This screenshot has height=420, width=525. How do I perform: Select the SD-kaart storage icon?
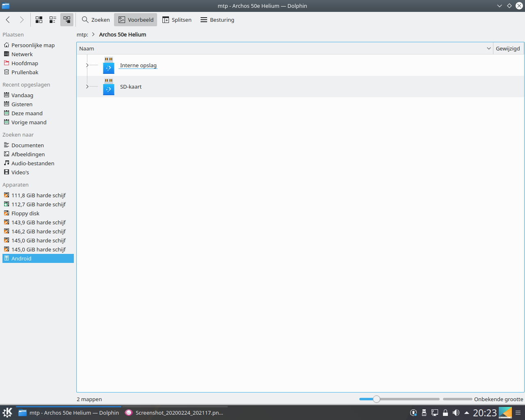click(x=109, y=87)
